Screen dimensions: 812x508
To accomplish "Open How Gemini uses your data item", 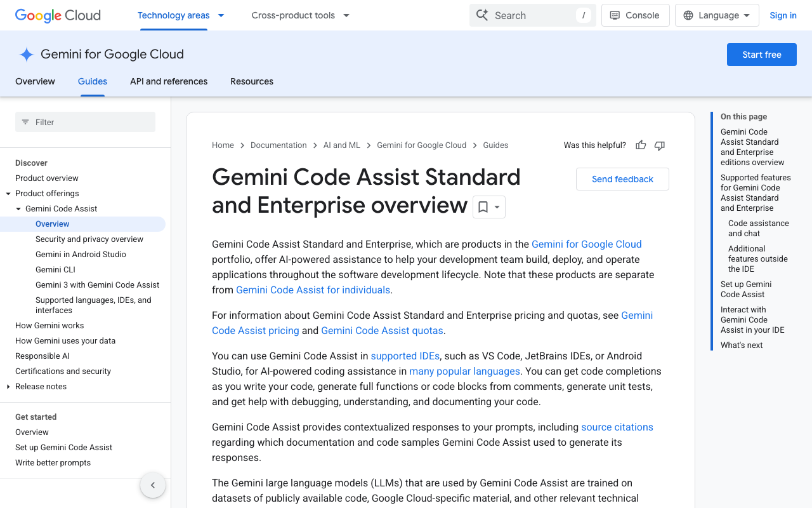I will [65, 341].
